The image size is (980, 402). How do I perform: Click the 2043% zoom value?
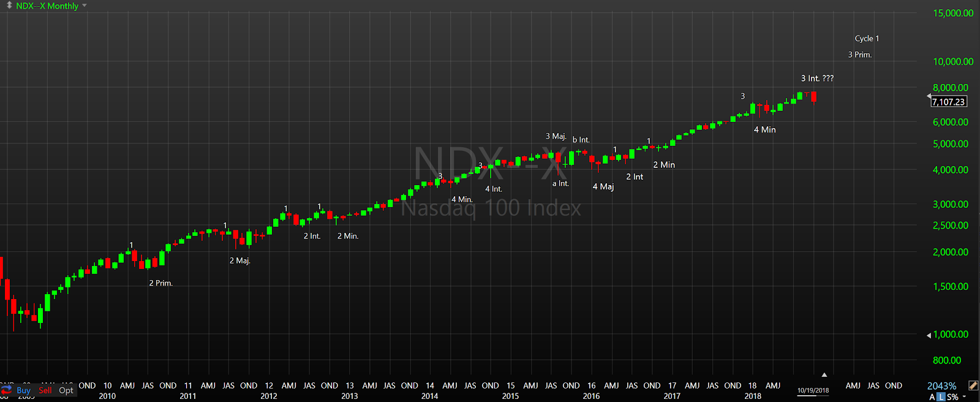[941, 386]
